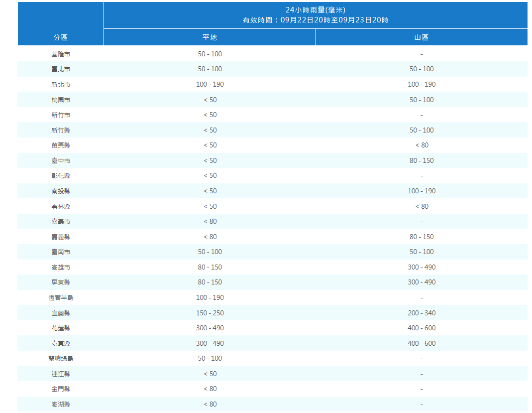Select the 臺中市 district name
532x413 pixels.
[x=61, y=161]
